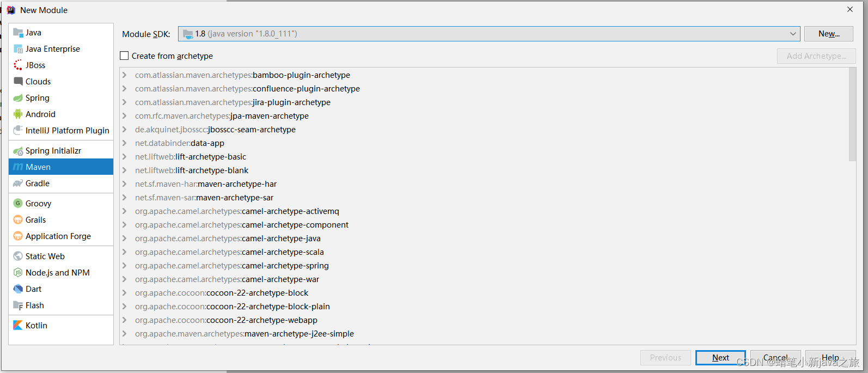868x373 pixels.
Task: Click the Help button
Action: coord(830,358)
